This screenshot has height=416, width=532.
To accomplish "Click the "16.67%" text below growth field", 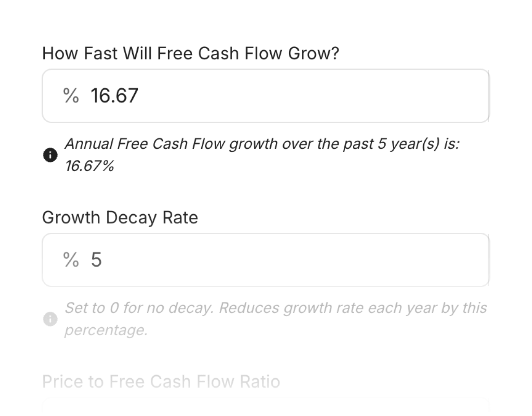I will tap(89, 166).
